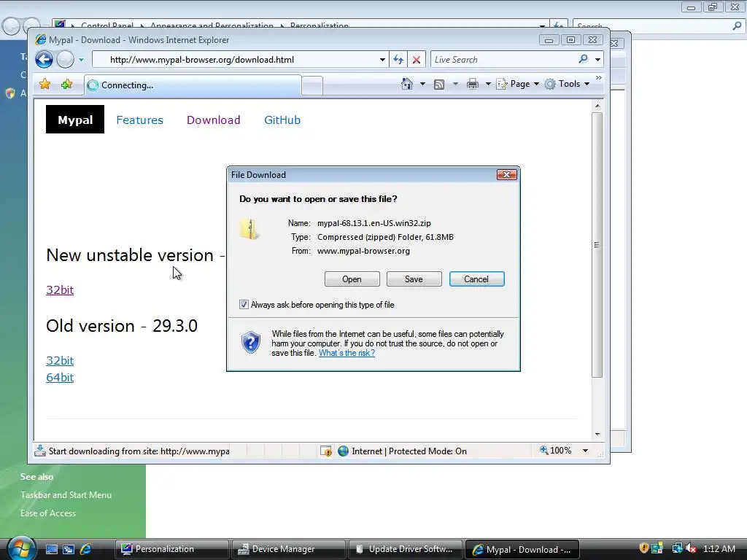Click the scroll down arrow of the webpage

tap(597, 435)
